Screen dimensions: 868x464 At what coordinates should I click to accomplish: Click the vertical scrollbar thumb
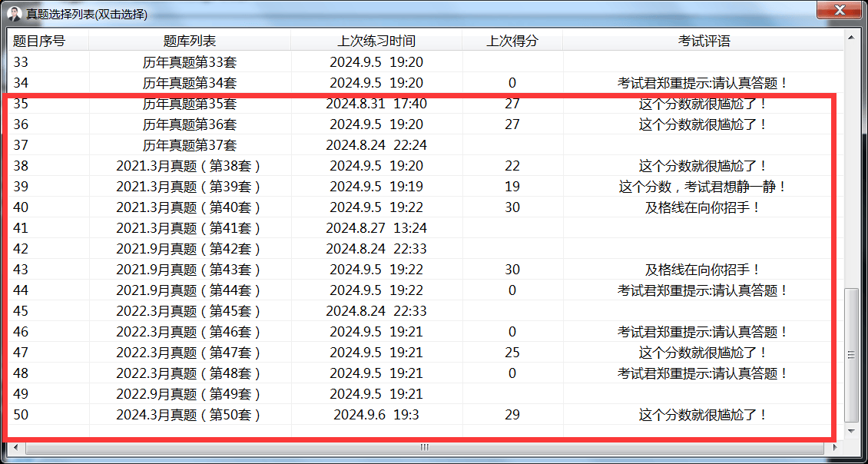click(850, 355)
